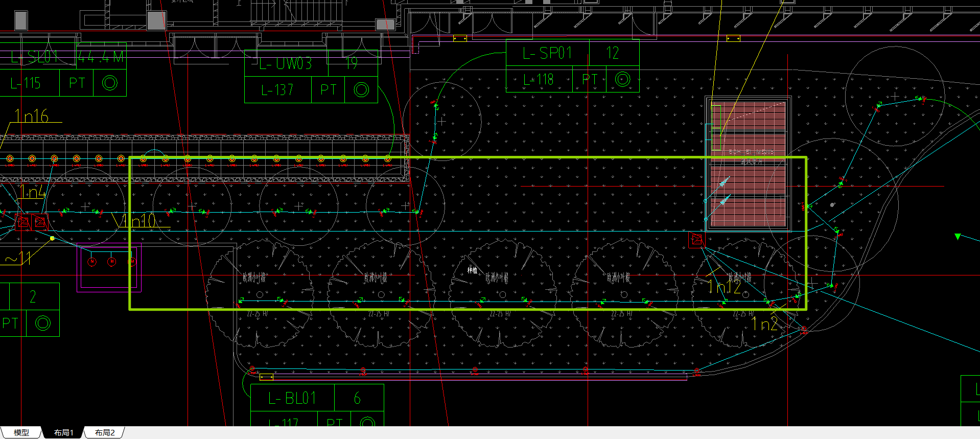
Task: Open the 布局2 layout tab
Action: (x=105, y=433)
